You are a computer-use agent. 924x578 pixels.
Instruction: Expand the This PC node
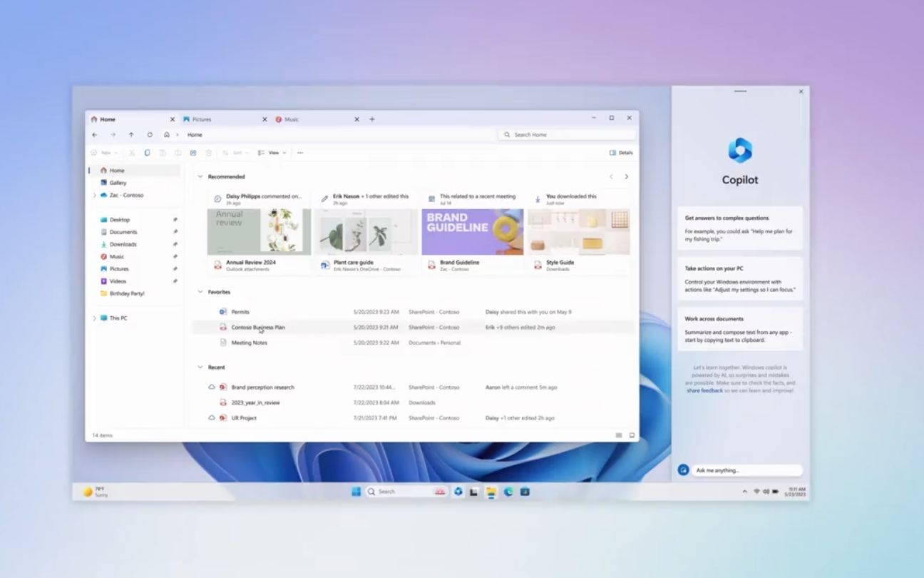(94, 318)
